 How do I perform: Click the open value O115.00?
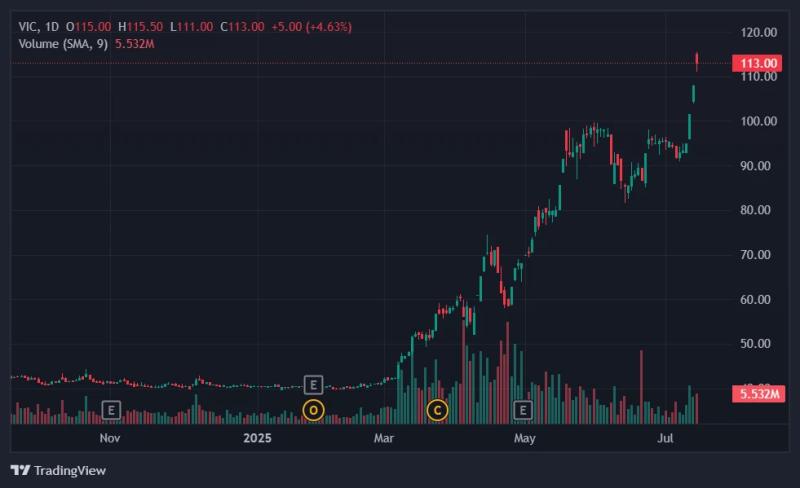click(88, 27)
